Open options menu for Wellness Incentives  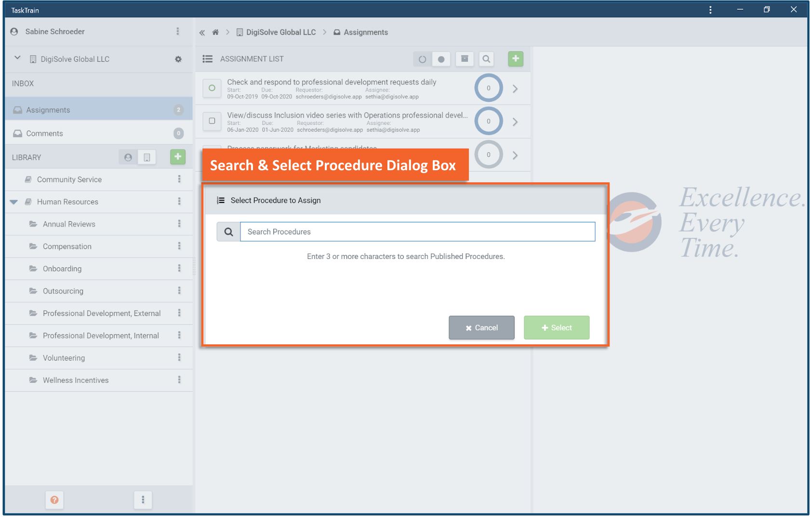(x=179, y=380)
